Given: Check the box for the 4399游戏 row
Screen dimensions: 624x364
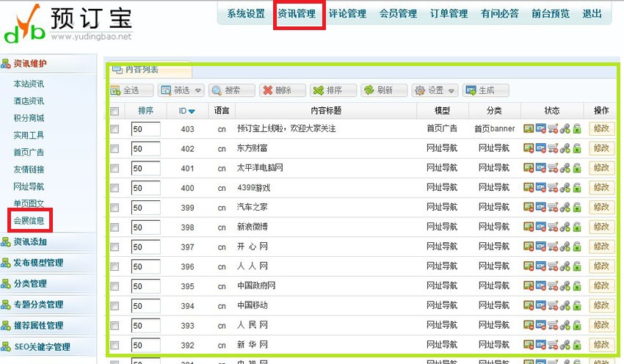Looking at the screenshot, I should [115, 188].
